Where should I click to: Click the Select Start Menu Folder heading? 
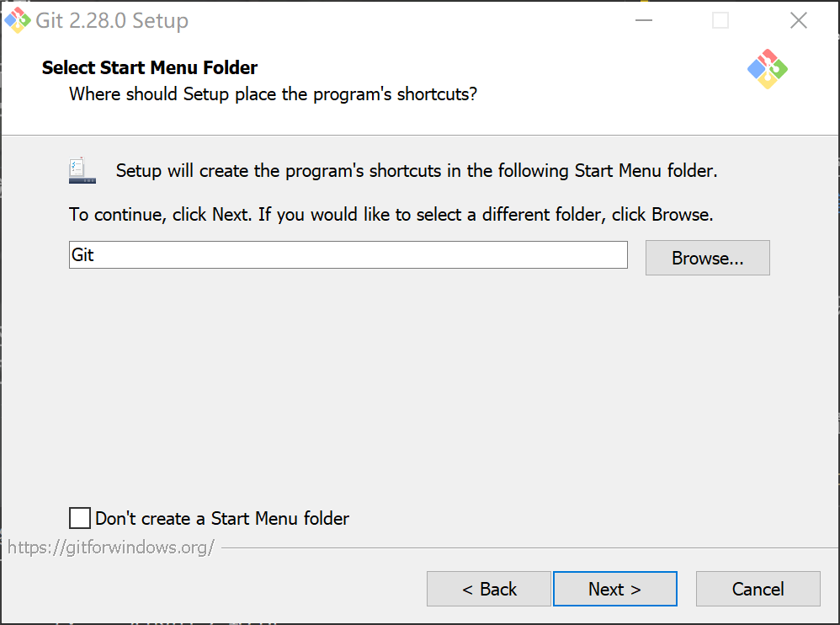click(x=149, y=67)
